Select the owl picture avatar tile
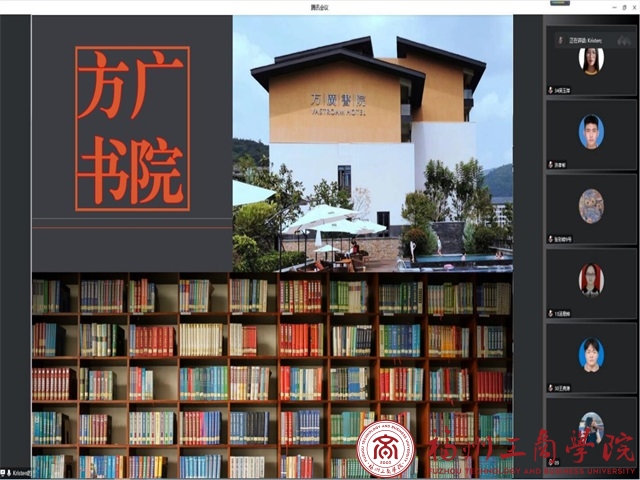The width and height of the screenshot is (640, 480). [x=591, y=206]
